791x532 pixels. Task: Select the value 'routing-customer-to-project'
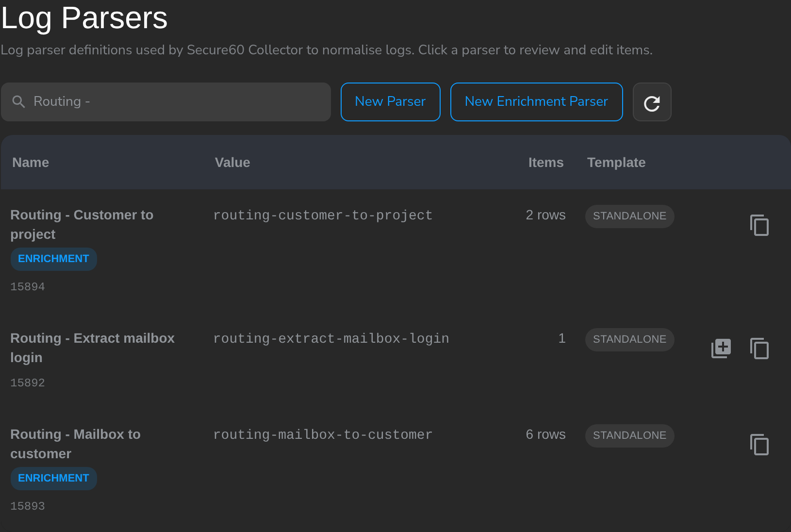[323, 215]
